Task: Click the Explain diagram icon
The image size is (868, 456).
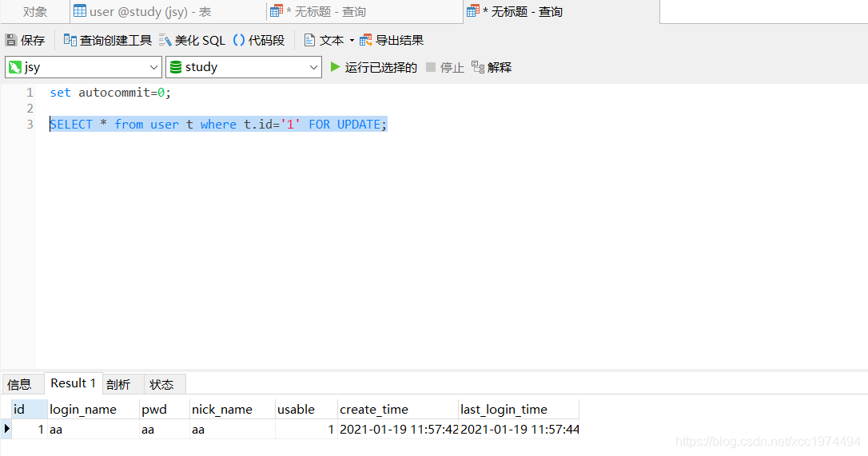Action: [x=478, y=67]
